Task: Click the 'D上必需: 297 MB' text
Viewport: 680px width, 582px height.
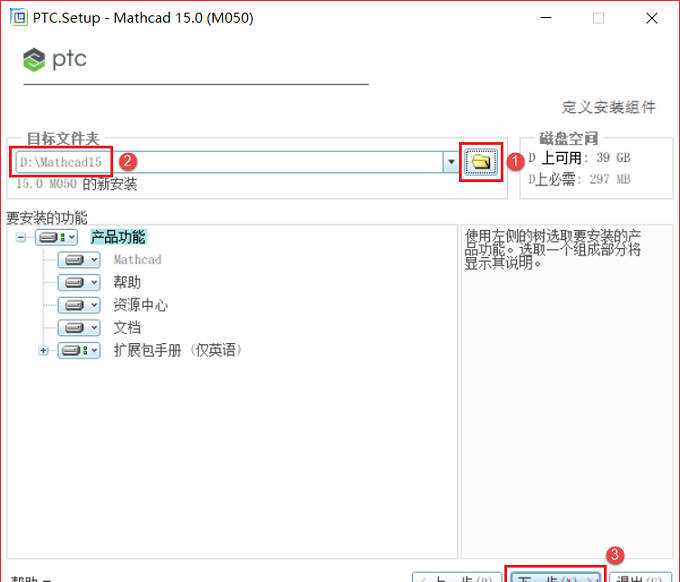Action: [x=579, y=179]
